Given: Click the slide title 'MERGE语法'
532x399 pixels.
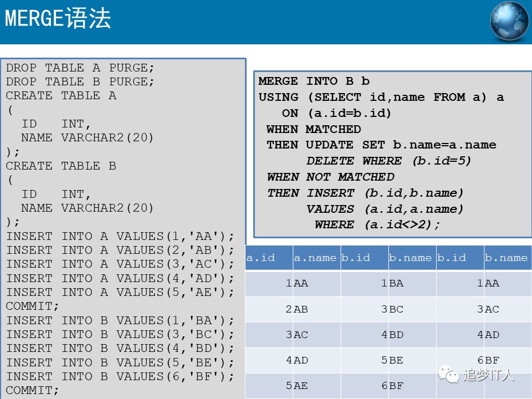Looking at the screenshot, I should [x=58, y=18].
